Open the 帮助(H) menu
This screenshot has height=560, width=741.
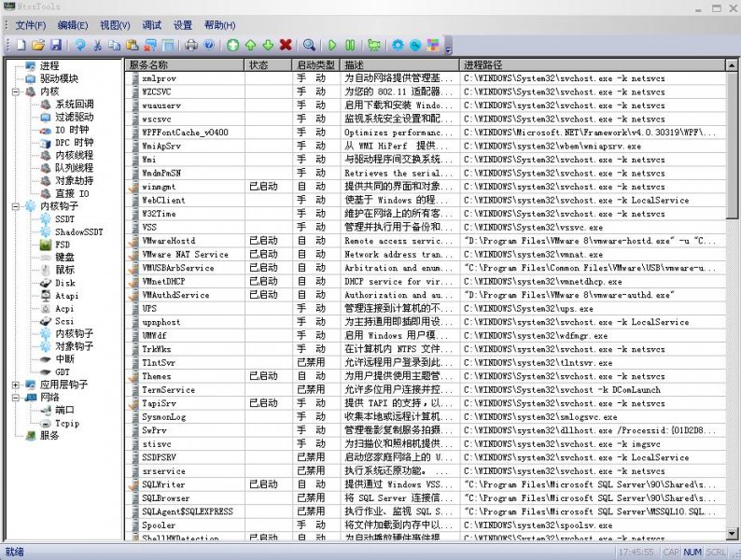219,25
